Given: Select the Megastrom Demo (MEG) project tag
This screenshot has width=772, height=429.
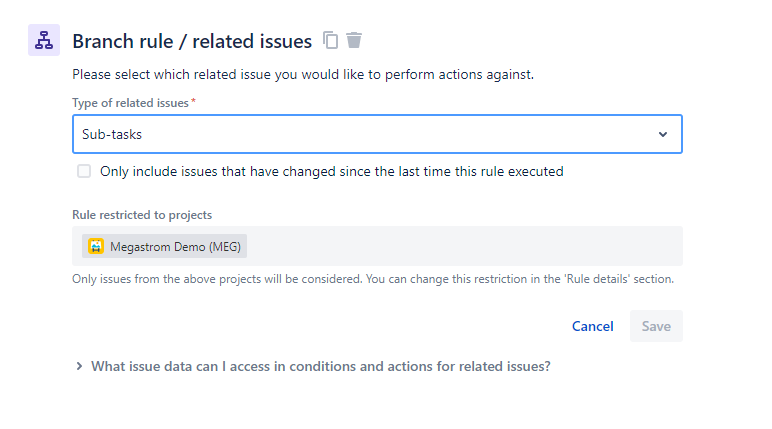Looking at the screenshot, I should point(164,246).
